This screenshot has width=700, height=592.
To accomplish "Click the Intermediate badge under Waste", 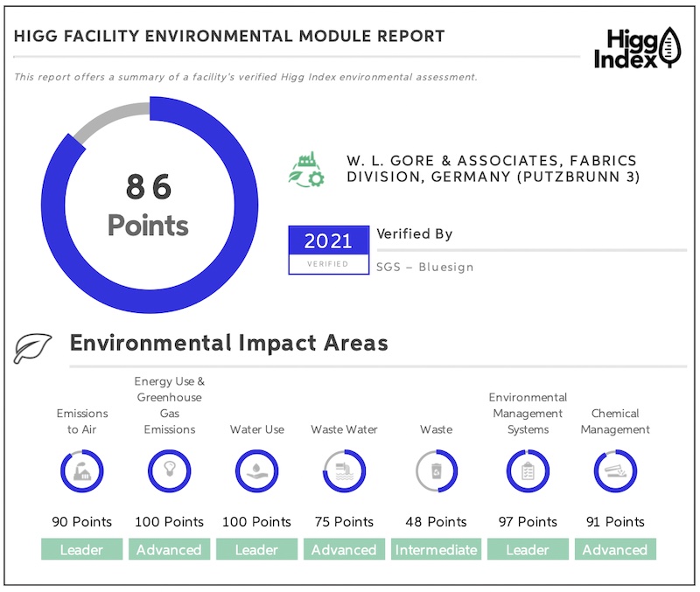I will tap(436, 549).
